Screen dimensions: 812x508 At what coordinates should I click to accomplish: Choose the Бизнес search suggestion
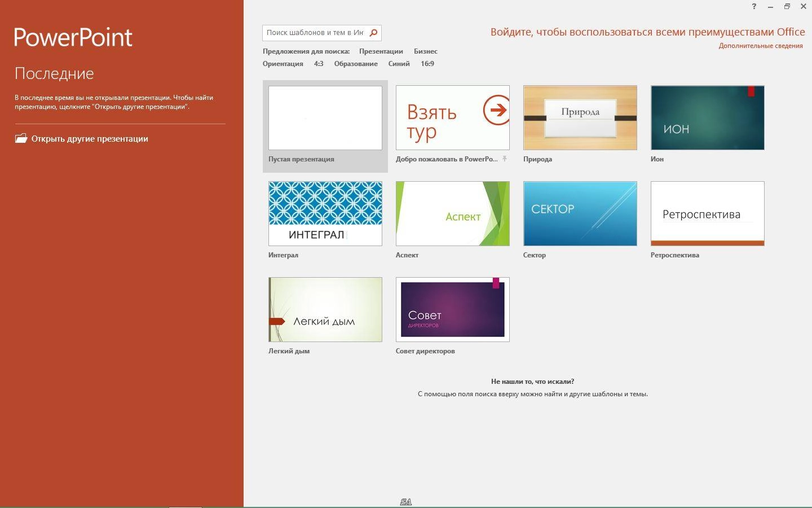click(426, 51)
